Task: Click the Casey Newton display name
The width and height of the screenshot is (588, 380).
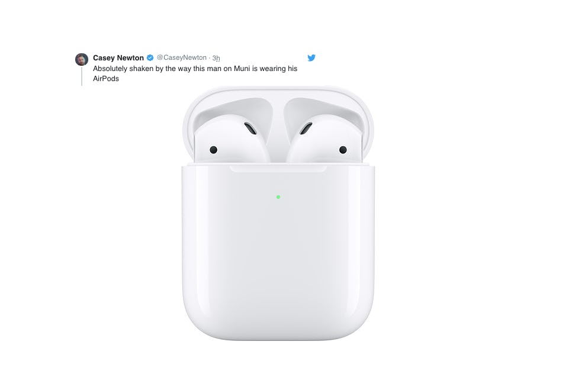Action: pos(118,58)
